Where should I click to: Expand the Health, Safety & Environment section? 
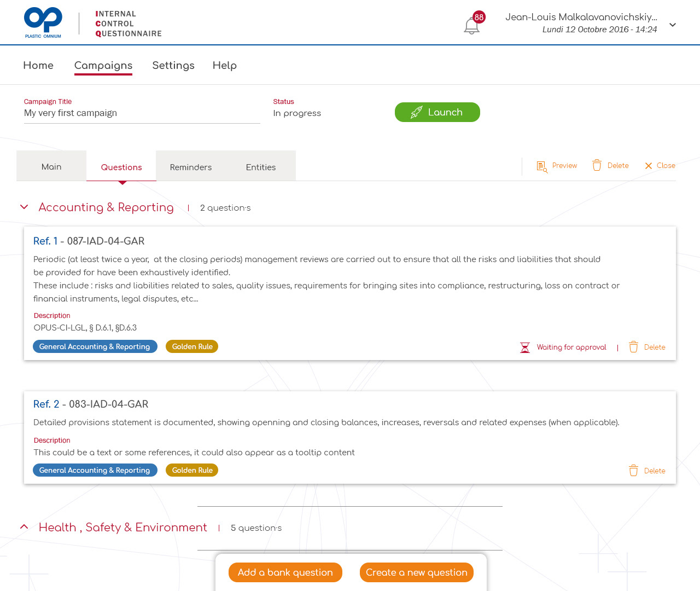pyautogui.click(x=24, y=526)
